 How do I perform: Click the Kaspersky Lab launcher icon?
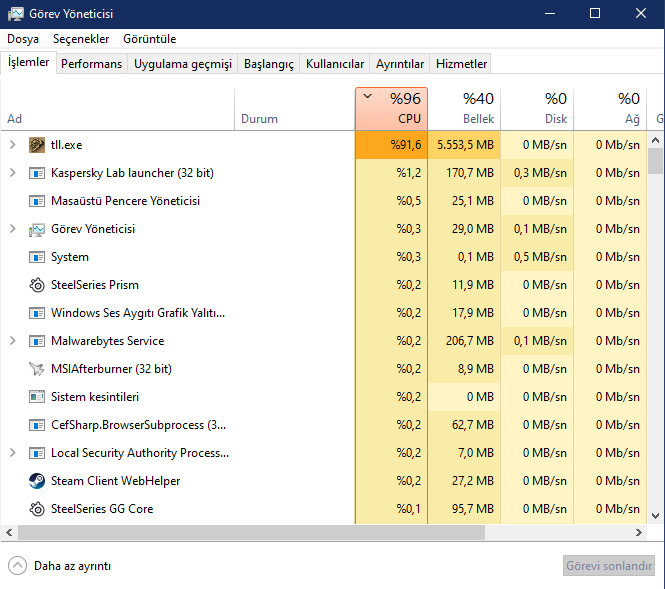(37, 173)
